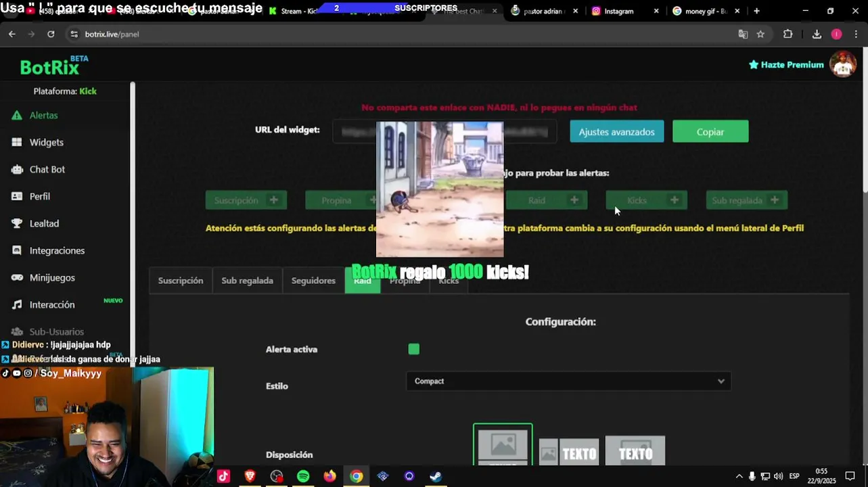This screenshot has width=868, height=487.
Task: Click the plus on the Kicks test button
Action: 674,200
